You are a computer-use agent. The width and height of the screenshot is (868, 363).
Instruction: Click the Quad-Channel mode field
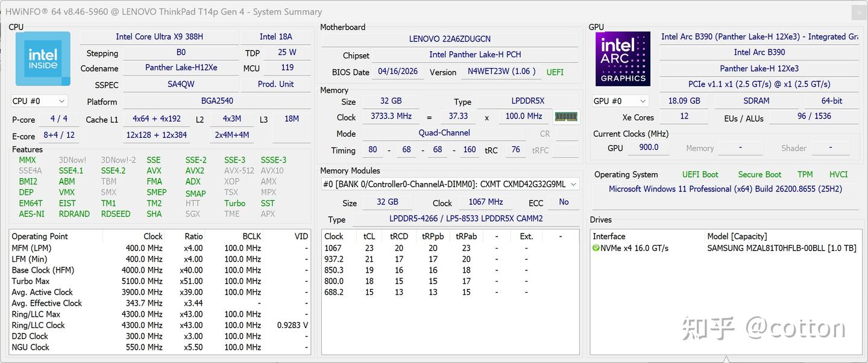coord(445,133)
